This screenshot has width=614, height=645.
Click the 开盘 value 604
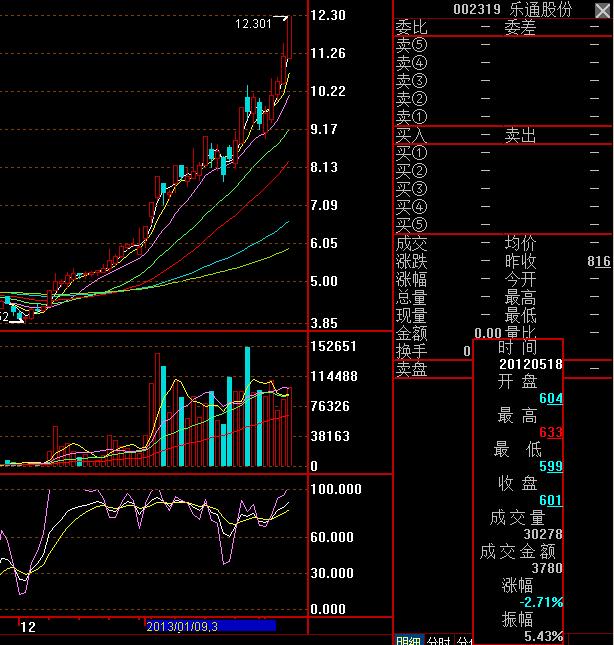[550, 399]
